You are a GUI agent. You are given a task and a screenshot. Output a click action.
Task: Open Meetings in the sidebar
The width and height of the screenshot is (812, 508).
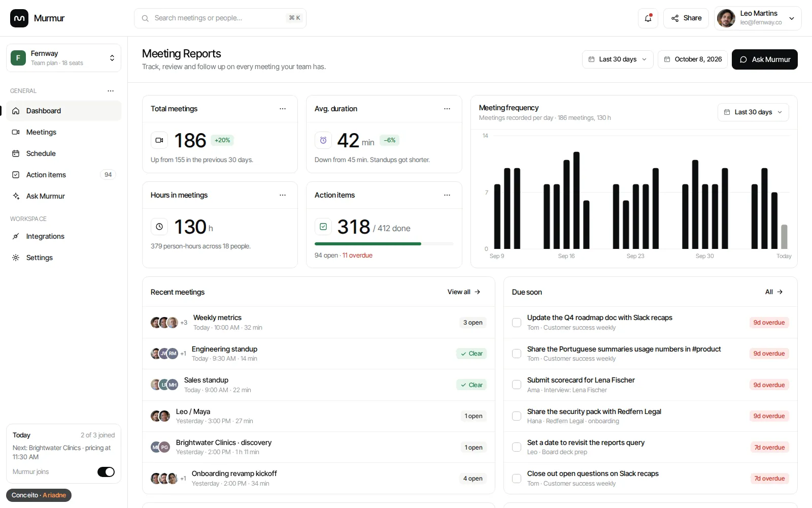click(63, 132)
